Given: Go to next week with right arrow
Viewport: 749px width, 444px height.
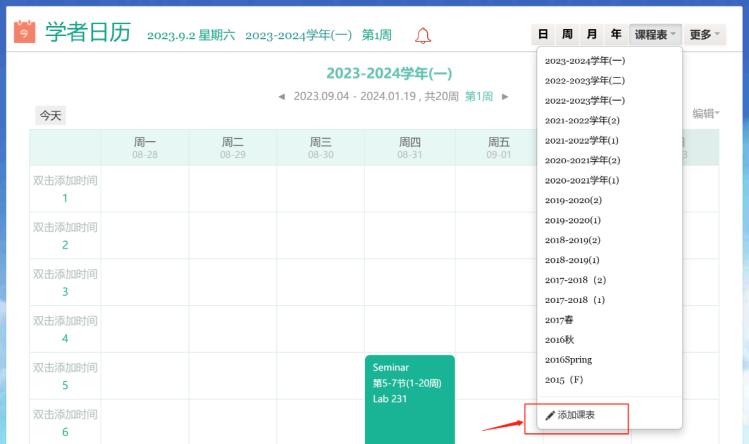Looking at the screenshot, I should coord(505,96).
